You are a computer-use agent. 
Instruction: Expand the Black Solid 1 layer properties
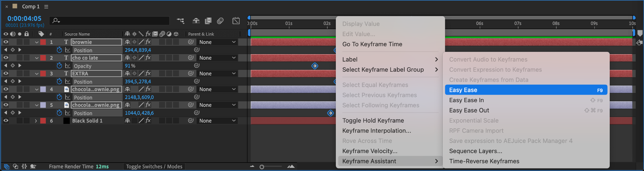click(x=36, y=121)
